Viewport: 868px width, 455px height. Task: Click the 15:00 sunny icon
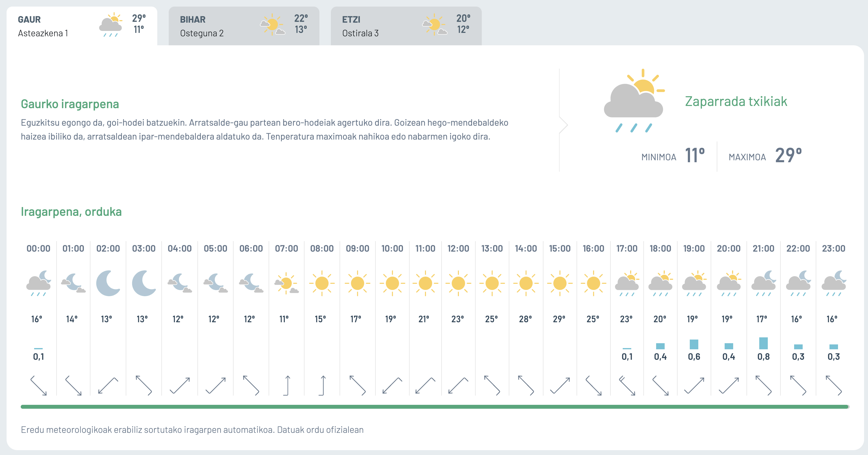point(560,283)
